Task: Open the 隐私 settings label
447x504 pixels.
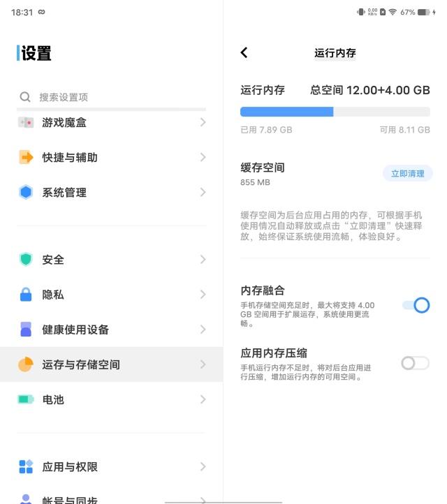Action: pyautogui.click(x=53, y=295)
